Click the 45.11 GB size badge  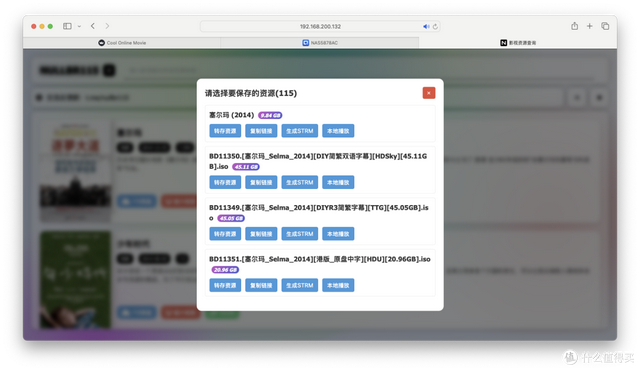[x=246, y=167]
